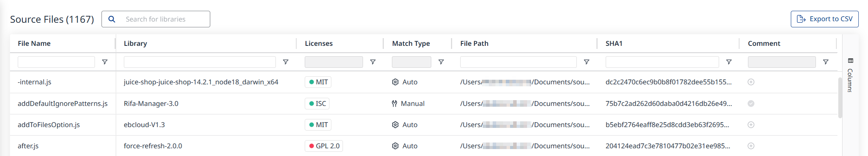Open the Comment filter dropdown field

782,62
